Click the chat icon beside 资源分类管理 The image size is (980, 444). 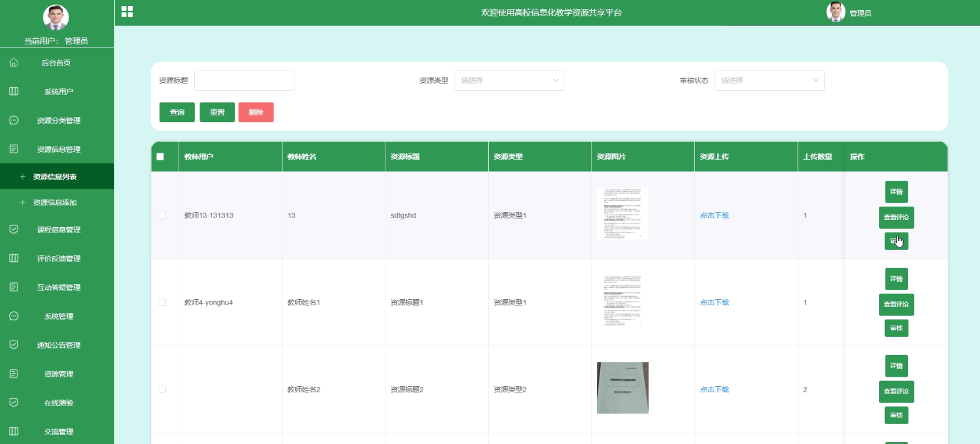14,120
